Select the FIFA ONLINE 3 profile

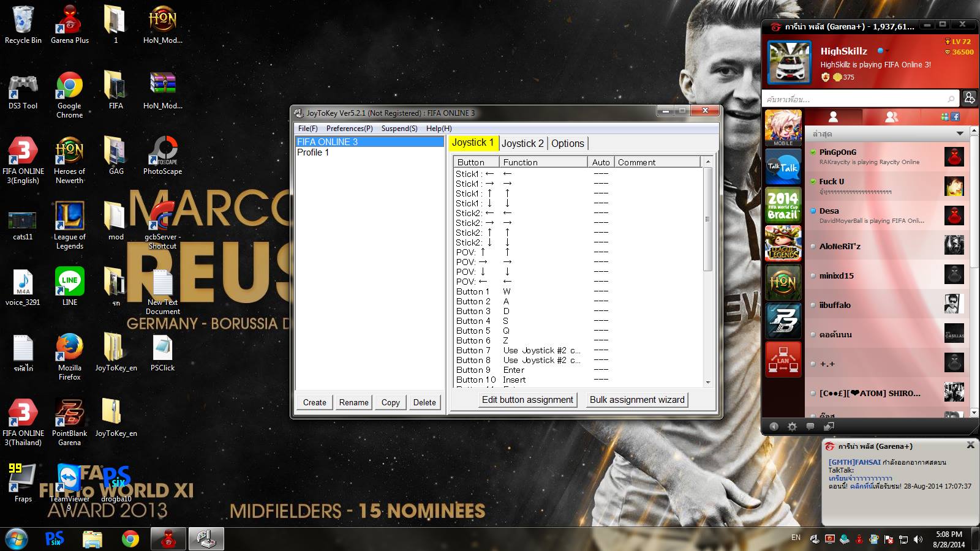pyautogui.click(x=369, y=142)
